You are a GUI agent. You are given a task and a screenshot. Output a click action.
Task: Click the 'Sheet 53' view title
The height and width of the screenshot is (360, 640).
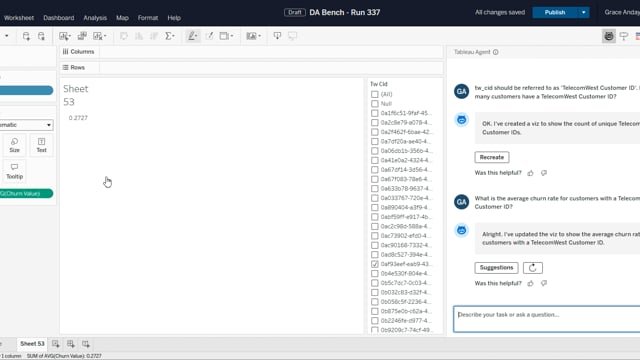tap(76, 95)
